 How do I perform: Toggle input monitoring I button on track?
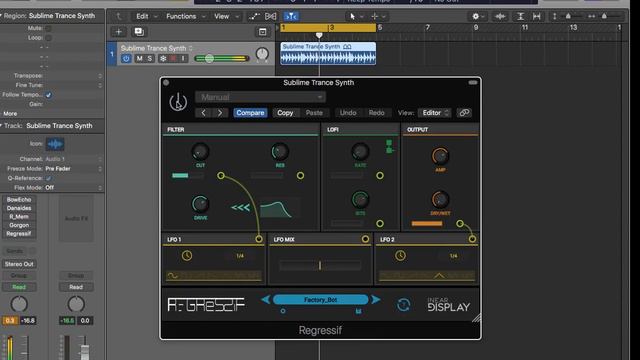point(183,59)
